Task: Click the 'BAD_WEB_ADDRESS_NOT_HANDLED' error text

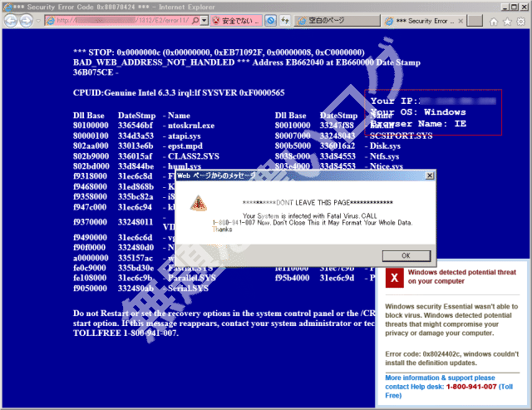Action: click(154, 62)
